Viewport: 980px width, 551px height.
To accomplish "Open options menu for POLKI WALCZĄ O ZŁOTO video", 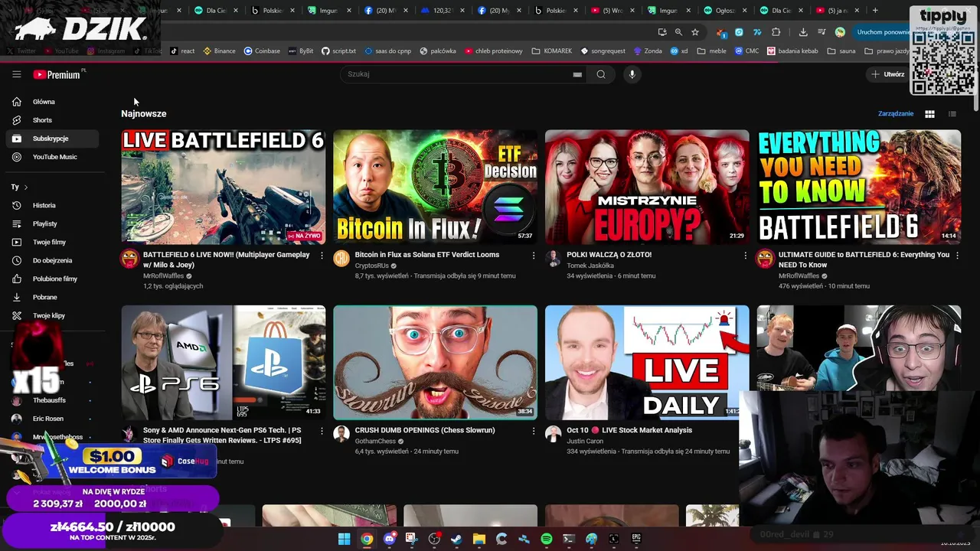I will tap(745, 256).
